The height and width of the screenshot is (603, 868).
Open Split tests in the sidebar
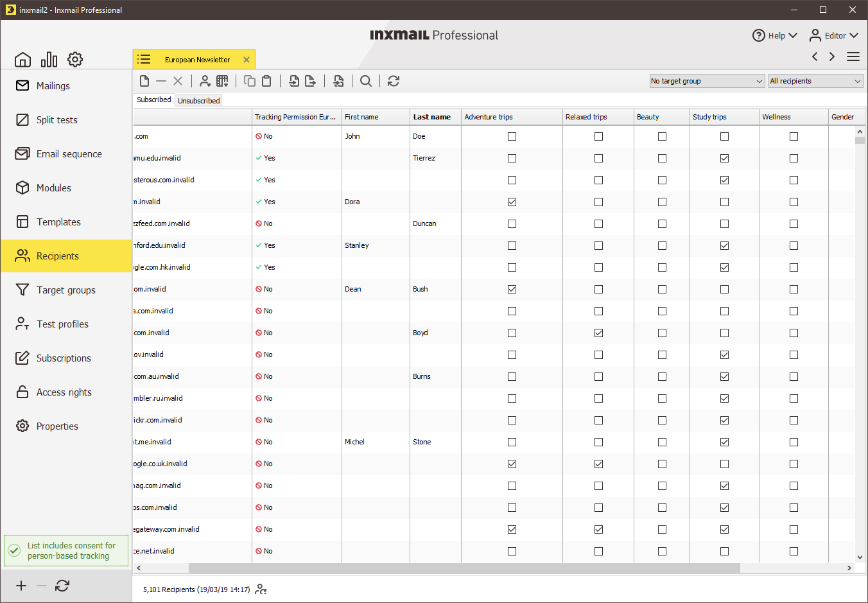66,119
